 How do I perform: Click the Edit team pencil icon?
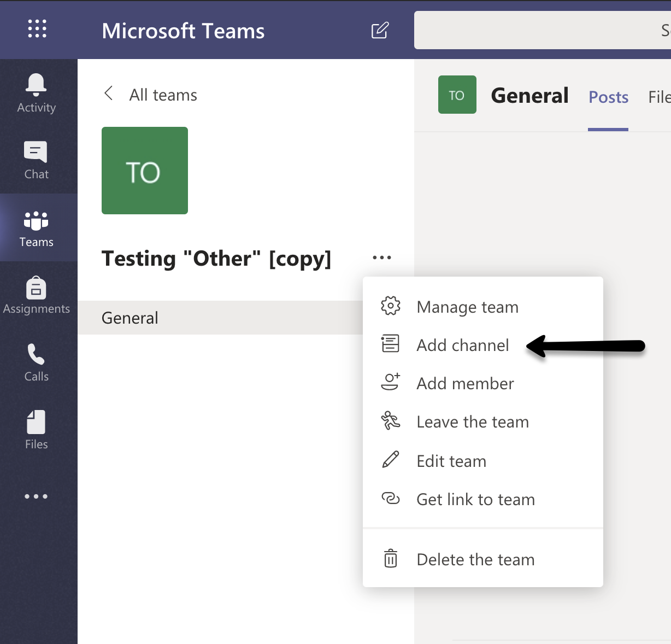coord(391,460)
